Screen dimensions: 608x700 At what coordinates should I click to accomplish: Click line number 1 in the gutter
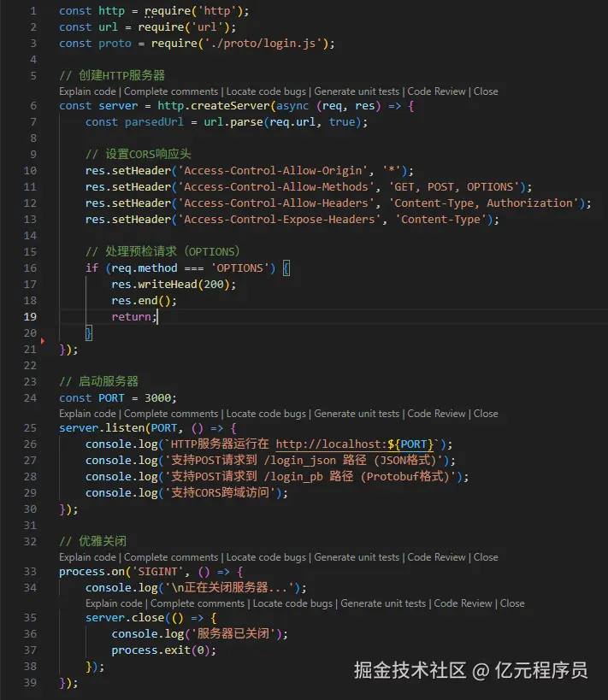point(32,11)
